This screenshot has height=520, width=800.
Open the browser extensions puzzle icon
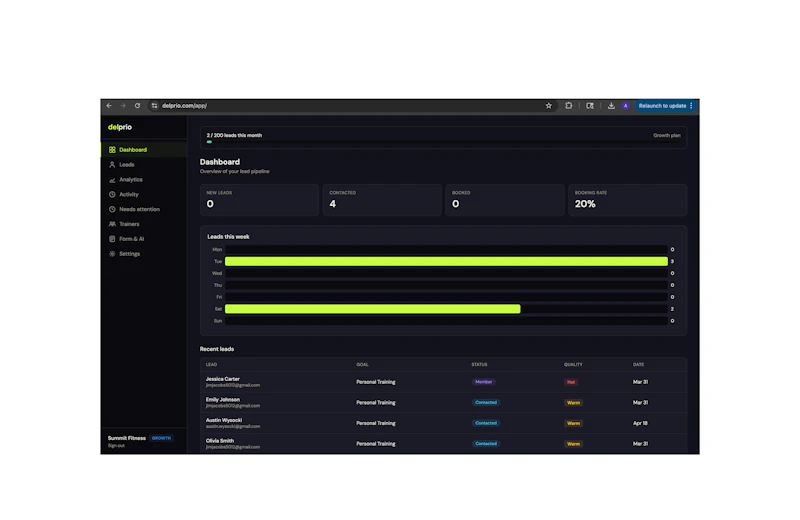(568, 106)
